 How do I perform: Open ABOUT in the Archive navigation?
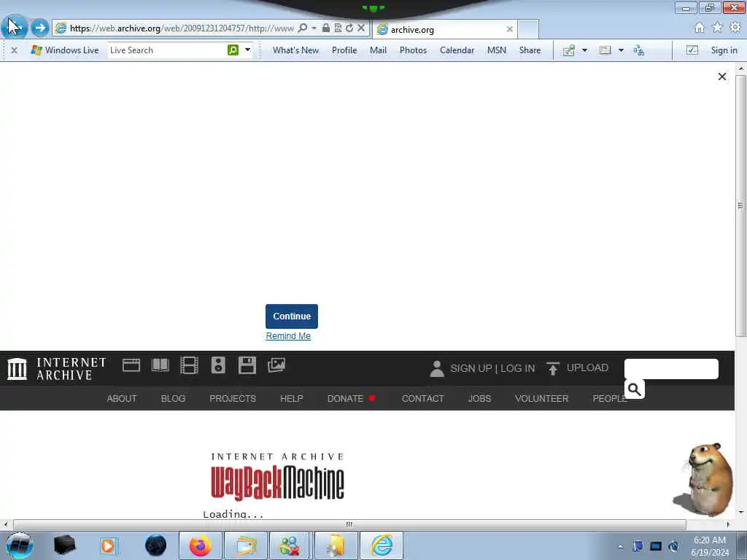click(x=122, y=399)
